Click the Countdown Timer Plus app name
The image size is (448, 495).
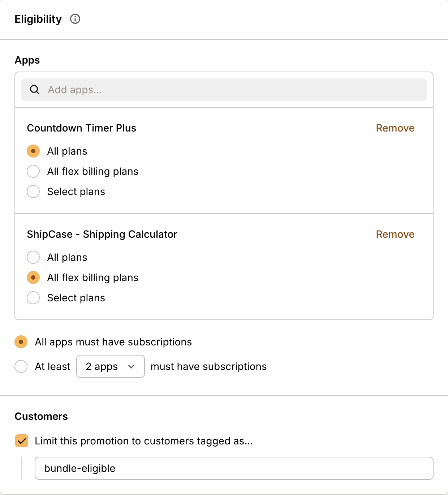click(x=81, y=128)
